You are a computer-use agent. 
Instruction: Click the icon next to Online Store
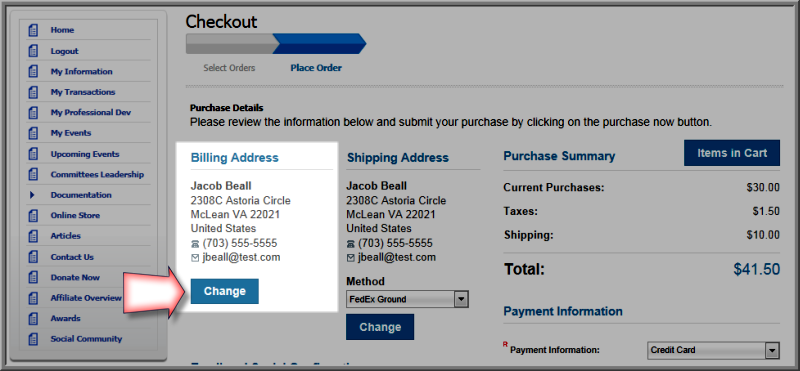pyautogui.click(x=34, y=215)
